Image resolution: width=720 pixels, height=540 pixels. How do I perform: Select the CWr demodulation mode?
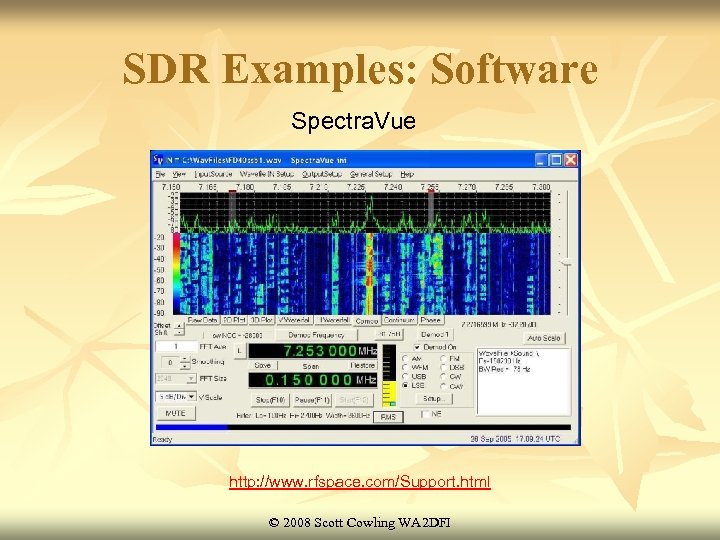444,387
